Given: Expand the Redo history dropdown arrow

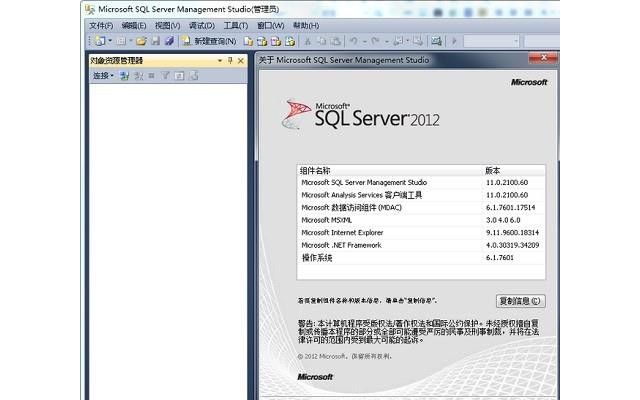Looking at the screenshot, I should (387, 41).
